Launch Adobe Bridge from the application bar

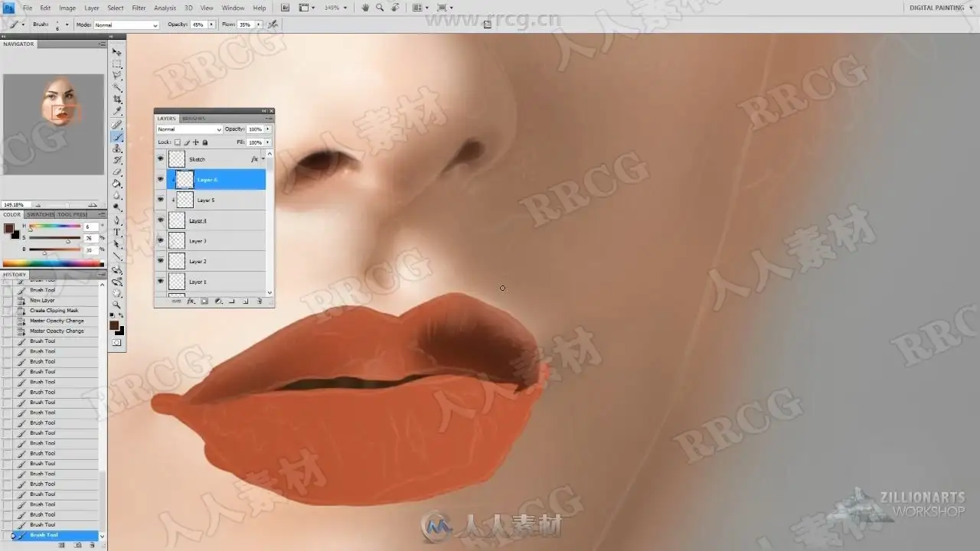285,8
